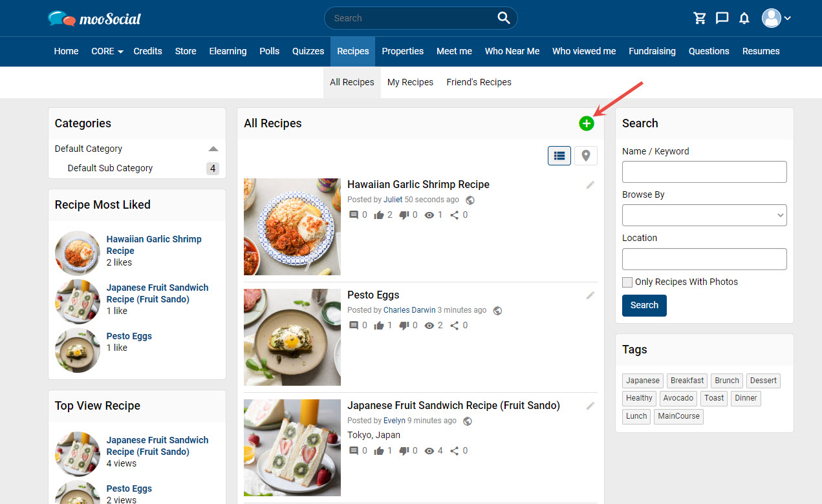Screen dimensions: 822x504
Task: Open the Recipes menu item
Action: [353, 51]
